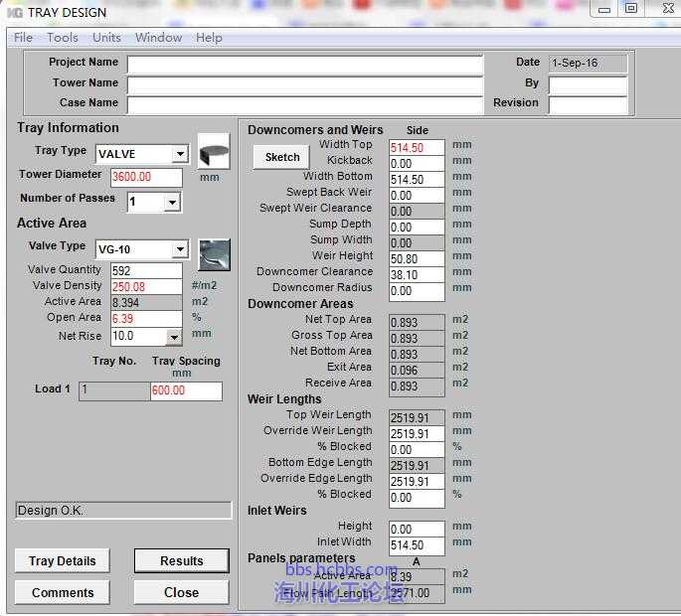Click the weir % Blocked field
Screen dimensions: 681x616
tap(417, 450)
